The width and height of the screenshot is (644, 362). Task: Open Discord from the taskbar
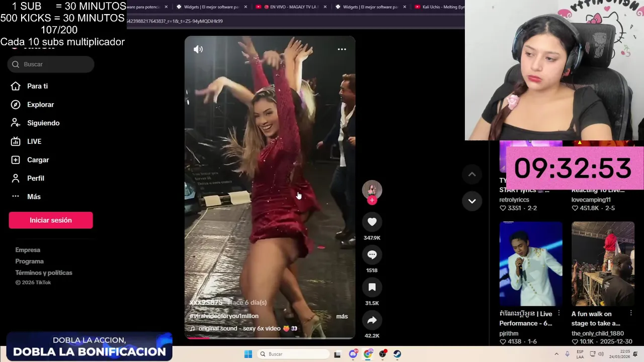click(x=353, y=354)
